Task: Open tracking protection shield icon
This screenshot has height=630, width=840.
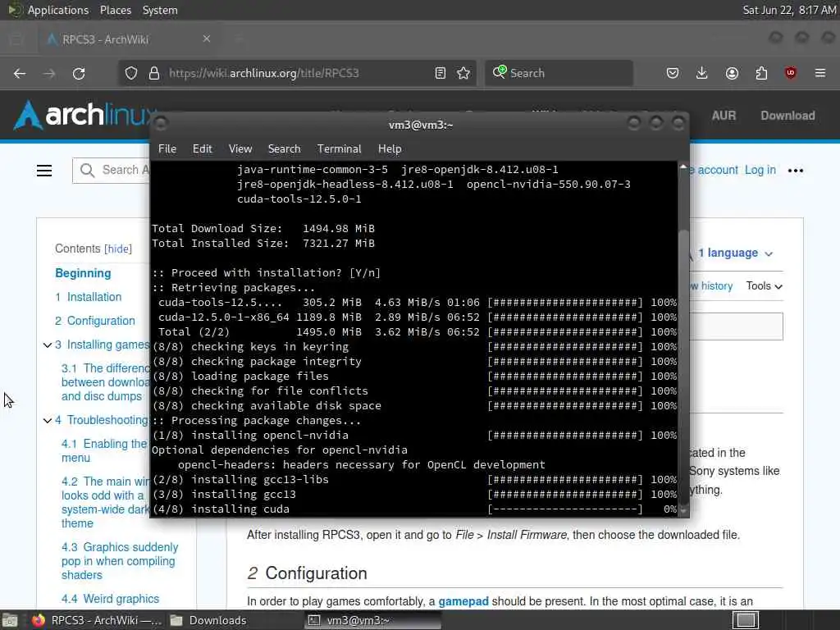Action: click(x=131, y=73)
